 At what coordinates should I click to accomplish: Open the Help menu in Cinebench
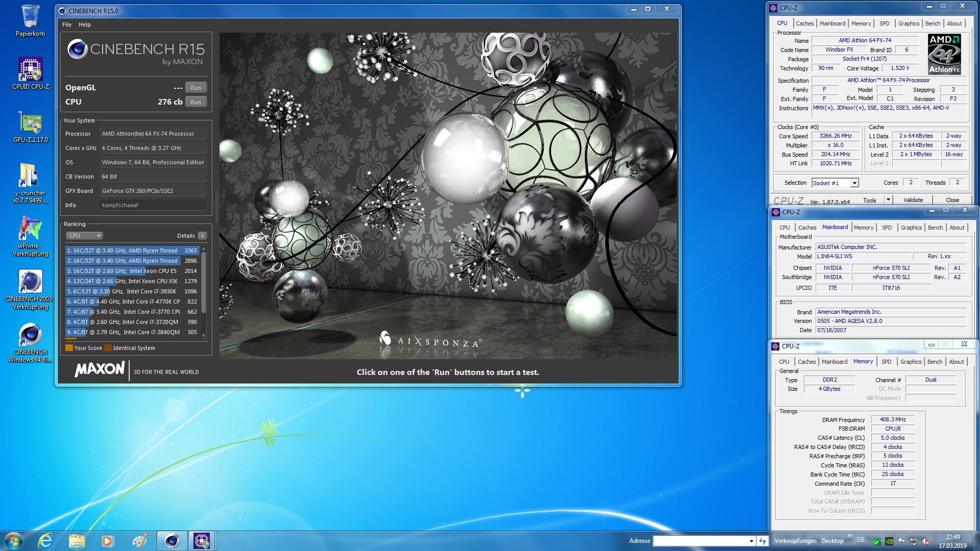click(x=85, y=24)
